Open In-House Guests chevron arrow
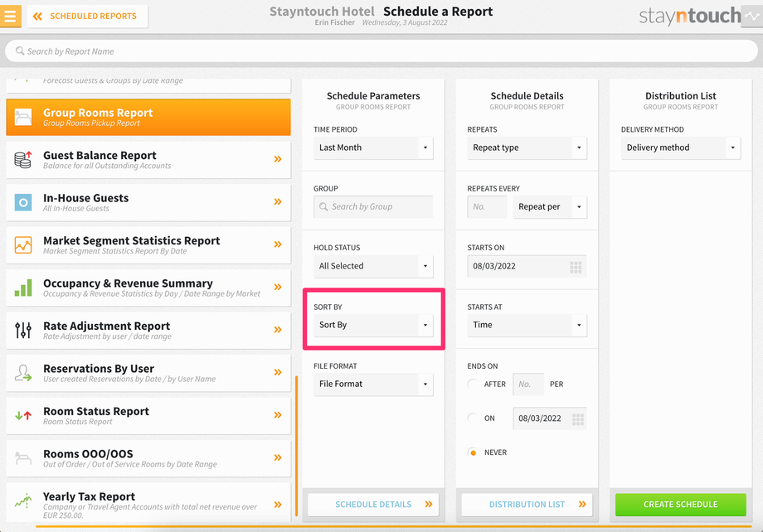Viewport: 763px width, 532px height. click(x=278, y=202)
